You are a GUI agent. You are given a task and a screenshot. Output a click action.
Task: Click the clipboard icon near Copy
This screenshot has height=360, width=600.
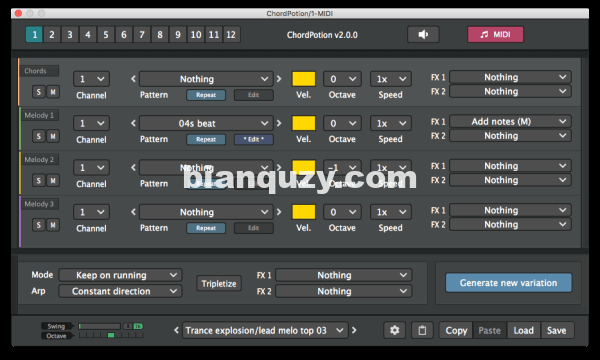tap(422, 330)
